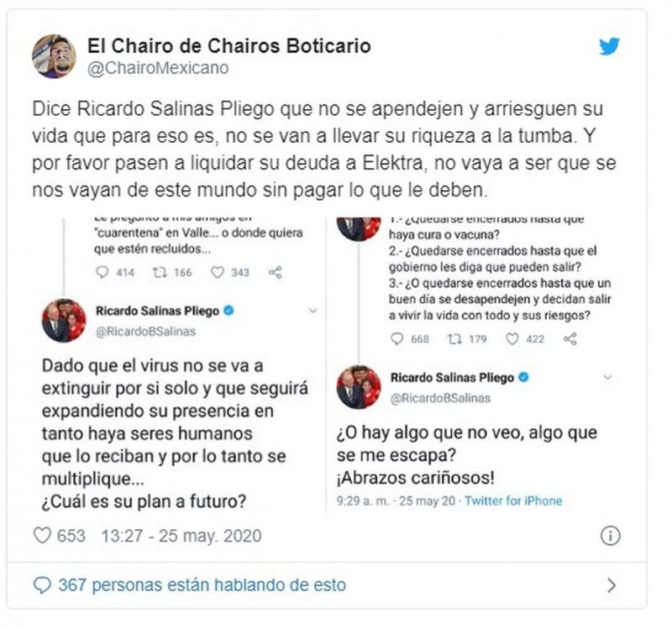Screen dimensions: 672x629
Task: Click the Twitter bird logo
Action: 609,46
